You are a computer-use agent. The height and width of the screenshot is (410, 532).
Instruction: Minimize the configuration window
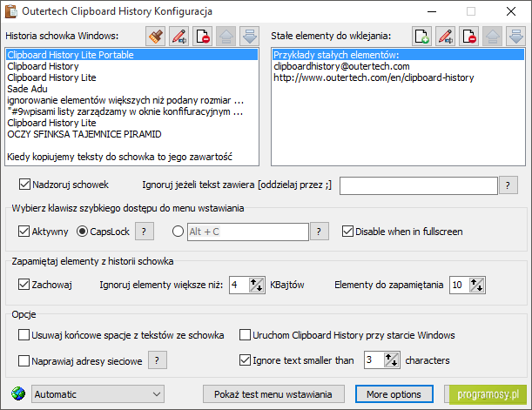coord(432,11)
